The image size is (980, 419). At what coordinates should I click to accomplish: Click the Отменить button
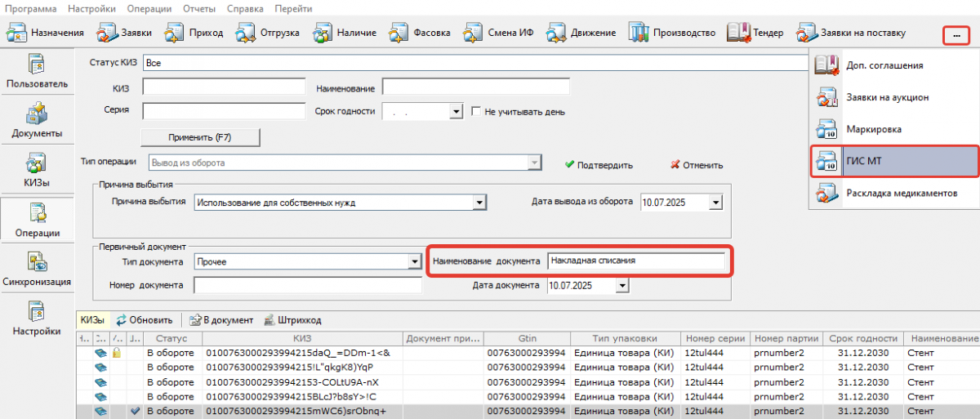[x=697, y=164]
